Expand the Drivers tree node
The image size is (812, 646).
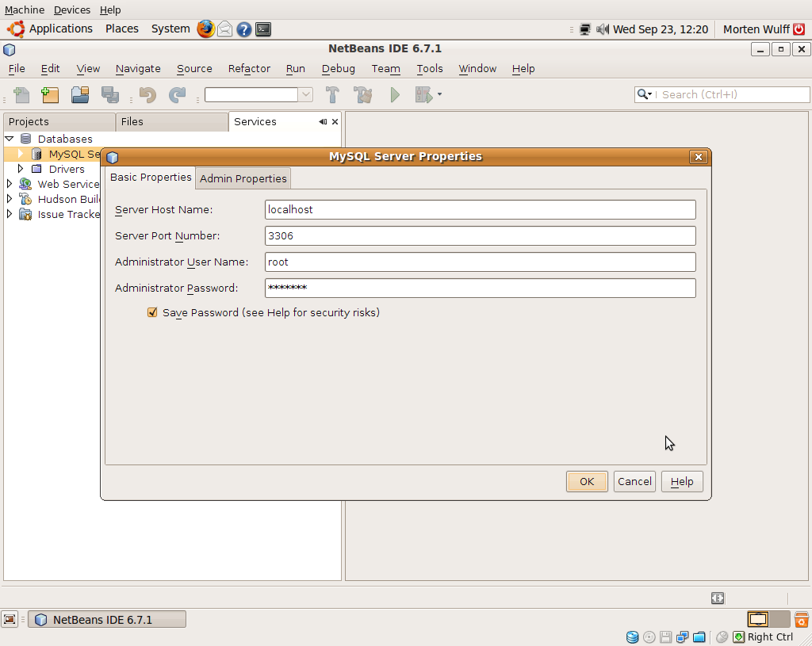tap(20, 169)
